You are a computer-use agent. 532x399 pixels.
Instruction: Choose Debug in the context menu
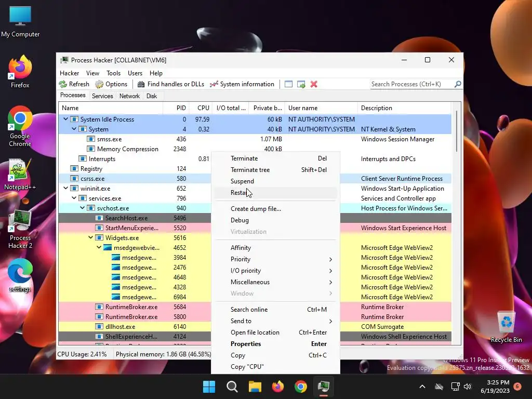pos(275,220)
